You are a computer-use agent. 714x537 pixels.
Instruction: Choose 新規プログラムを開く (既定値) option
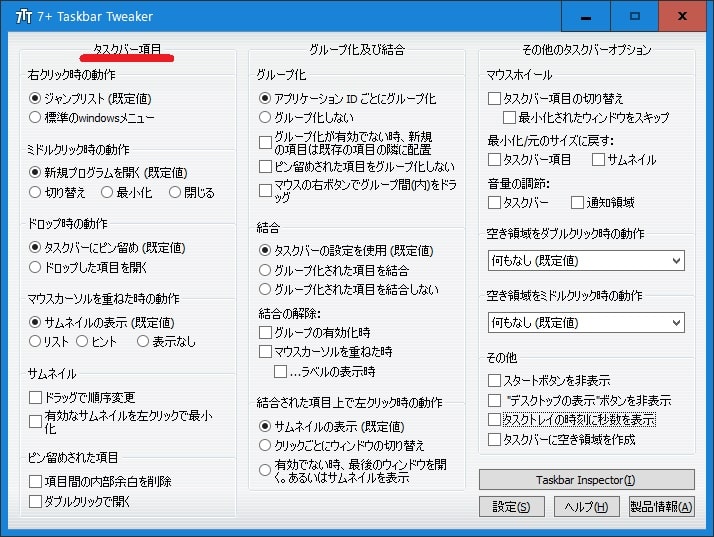point(35,173)
